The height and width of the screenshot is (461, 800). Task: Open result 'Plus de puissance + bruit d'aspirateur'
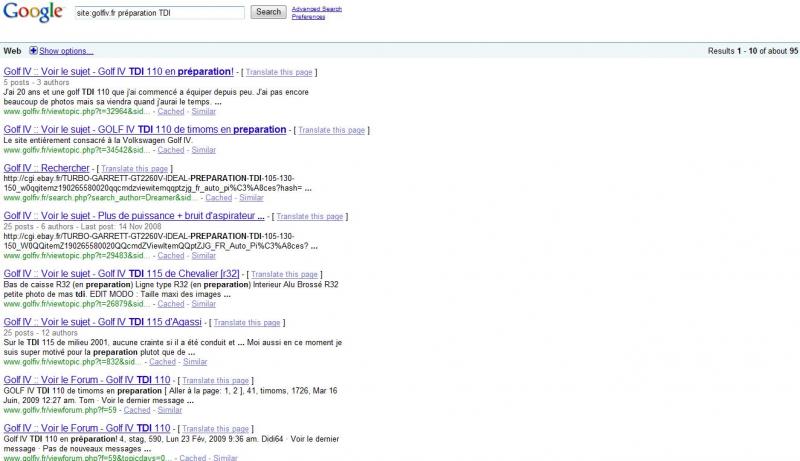(134, 216)
